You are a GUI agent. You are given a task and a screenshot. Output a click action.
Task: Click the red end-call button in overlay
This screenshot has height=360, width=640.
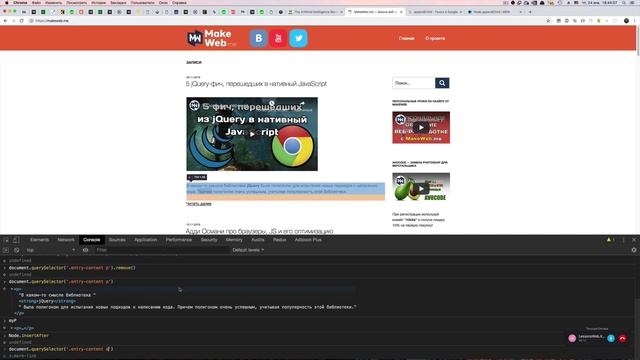(622, 338)
